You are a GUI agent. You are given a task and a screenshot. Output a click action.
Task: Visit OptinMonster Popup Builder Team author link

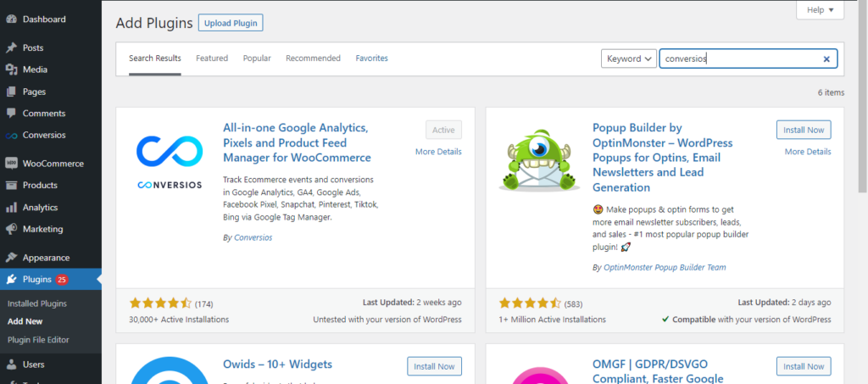point(665,267)
